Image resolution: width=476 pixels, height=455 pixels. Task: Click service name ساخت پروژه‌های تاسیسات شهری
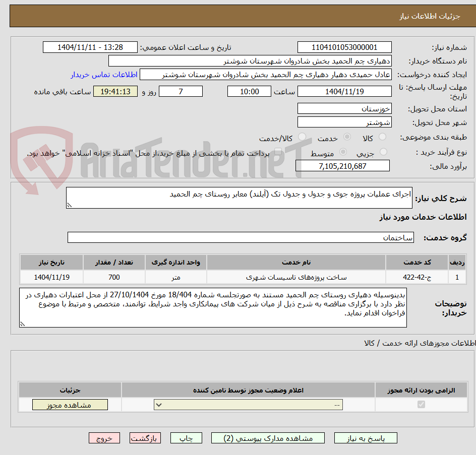point(296,277)
